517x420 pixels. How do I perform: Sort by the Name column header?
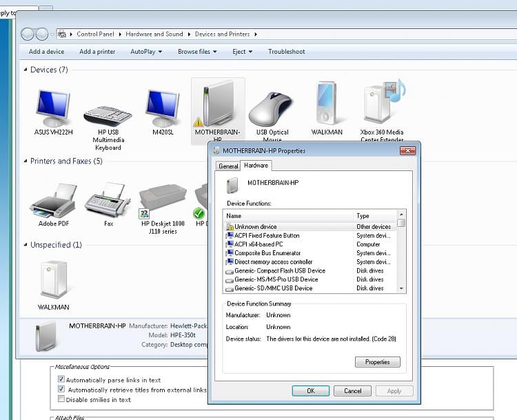pos(289,216)
